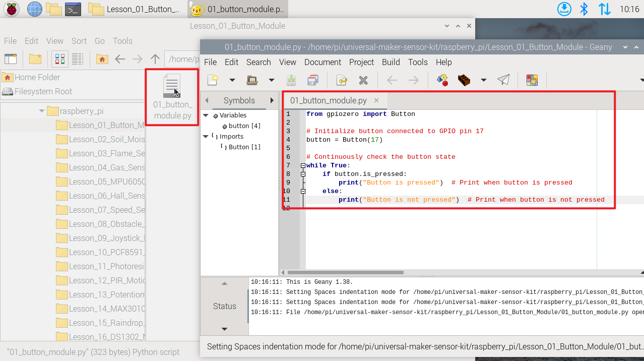The height and width of the screenshot is (361, 644).
Task: Switch file manager to detailed list view
Action: pos(78,59)
